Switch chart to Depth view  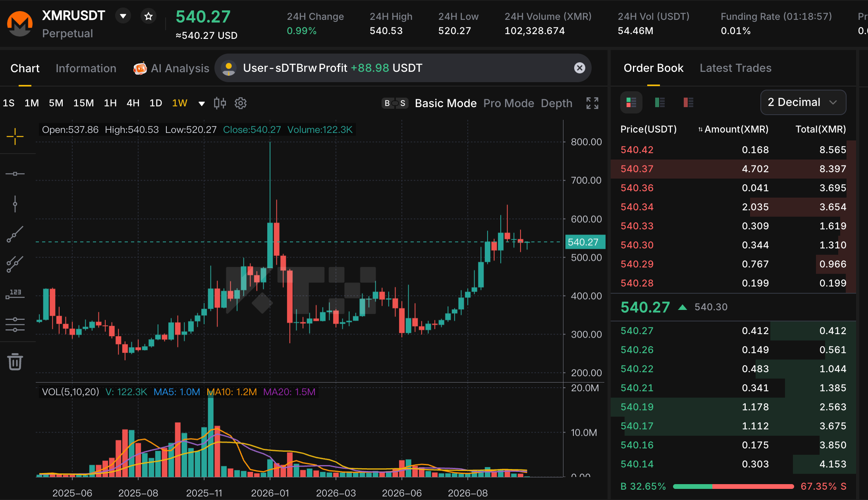557,103
